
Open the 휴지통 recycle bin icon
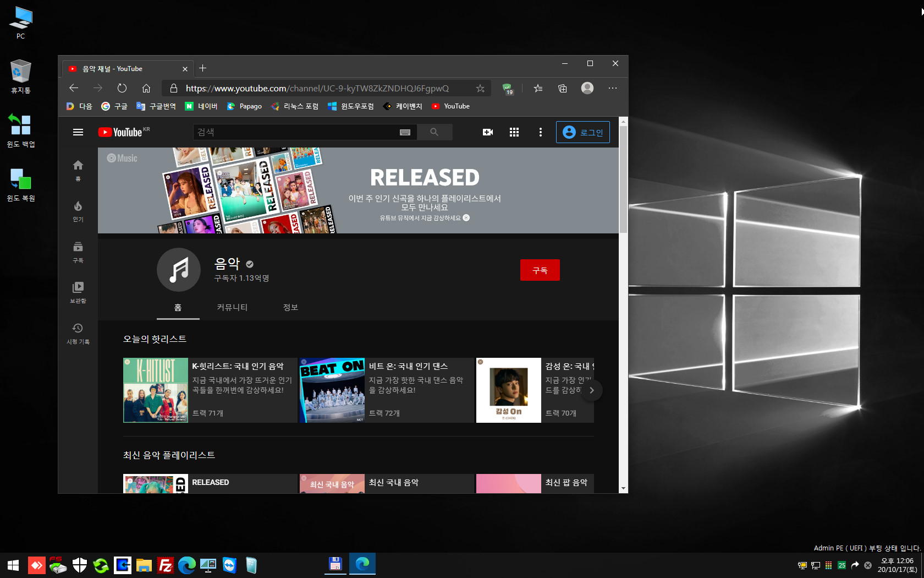point(21,77)
